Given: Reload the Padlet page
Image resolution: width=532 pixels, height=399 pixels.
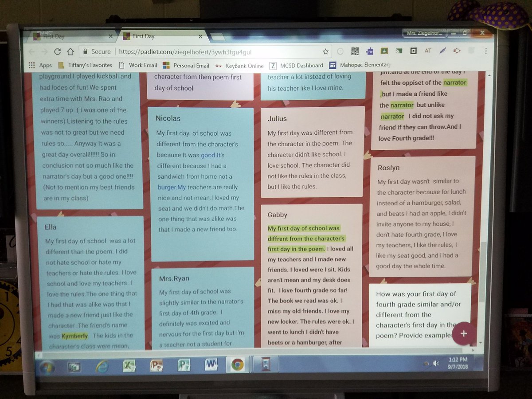Looking at the screenshot, I should pos(58,52).
